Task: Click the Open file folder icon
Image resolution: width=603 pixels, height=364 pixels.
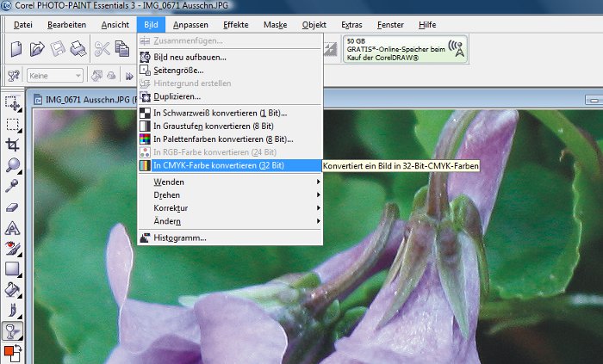Action: [x=37, y=49]
